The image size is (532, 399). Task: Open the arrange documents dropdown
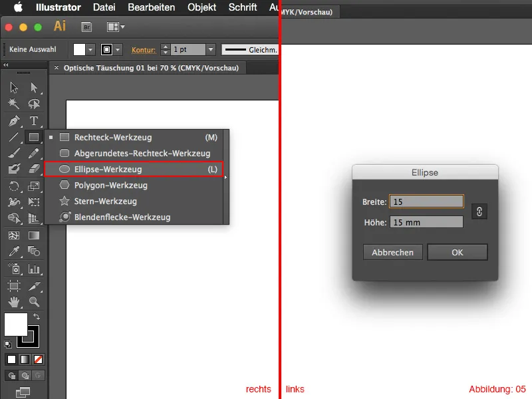click(x=115, y=27)
